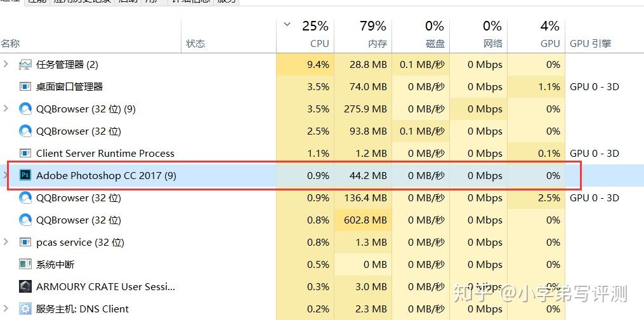
Task: Click the 桌面窗口管理器 process icon
Action: click(25, 87)
